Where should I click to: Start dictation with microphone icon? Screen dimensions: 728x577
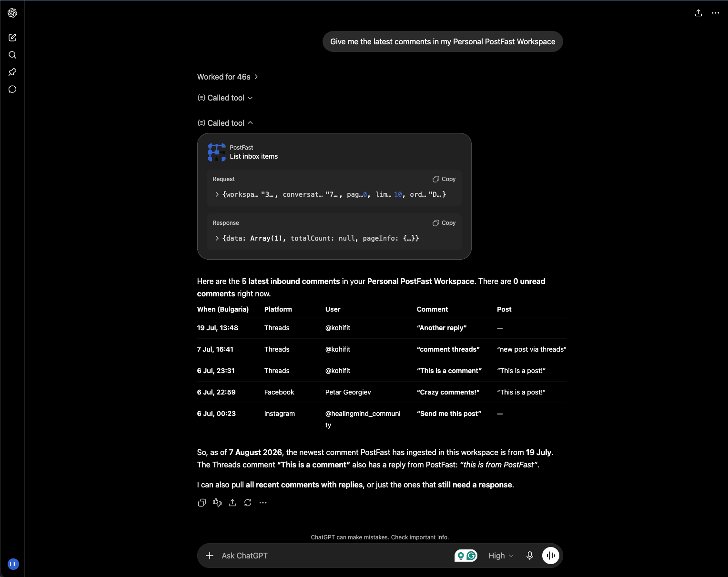coord(530,556)
